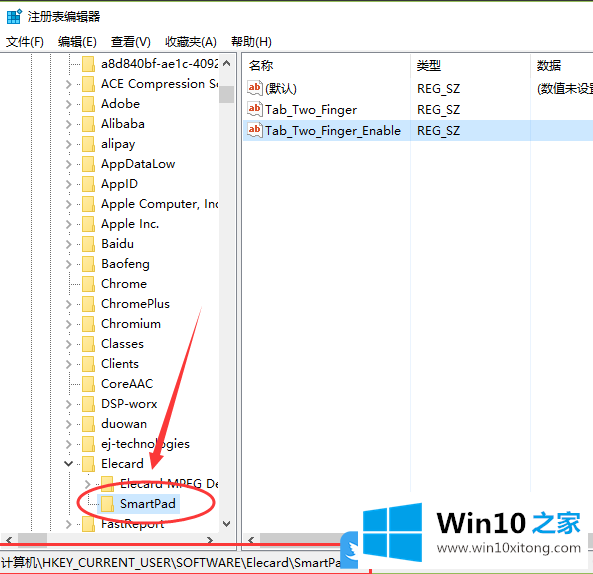Expand the Adobe tree node
The width and height of the screenshot is (593, 574).
point(68,104)
